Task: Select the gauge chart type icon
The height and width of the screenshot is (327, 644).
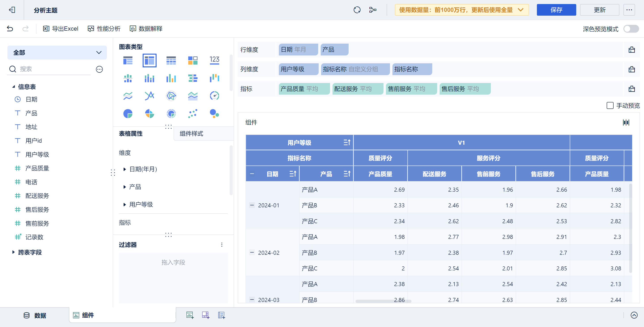Action: 214,96
